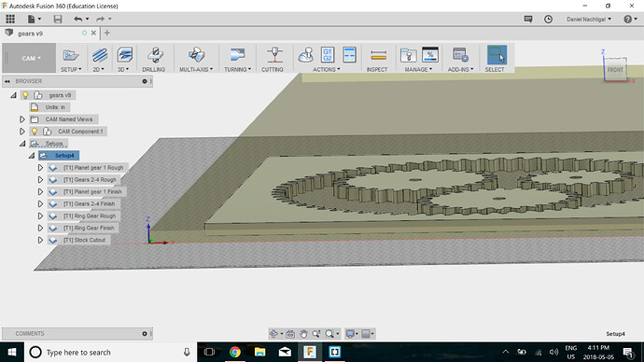This screenshot has height=362, width=644.
Task: Click the Inspect measure icon
Action: pyautogui.click(x=378, y=55)
